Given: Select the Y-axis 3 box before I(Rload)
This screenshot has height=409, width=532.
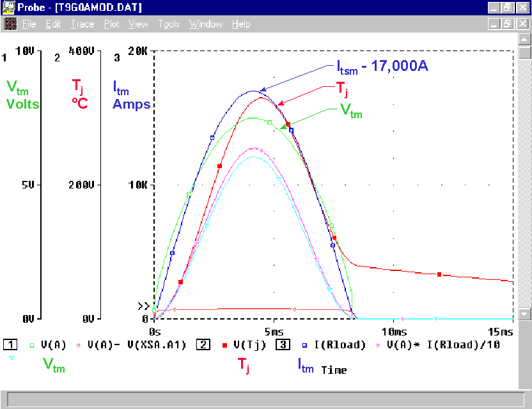Looking at the screenshot, I should 283,345.
